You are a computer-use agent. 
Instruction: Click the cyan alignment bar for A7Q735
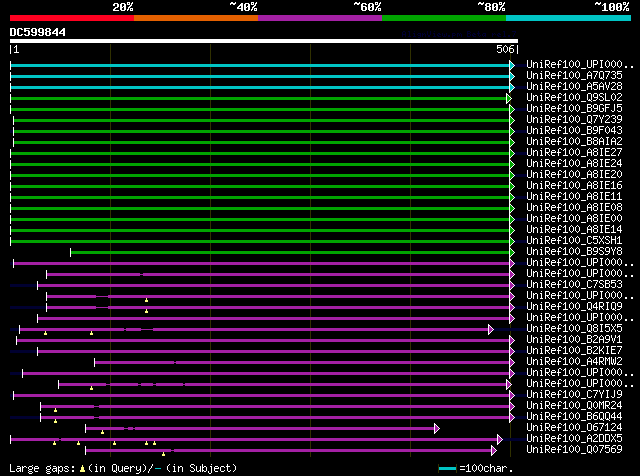(x=260, y=76)
